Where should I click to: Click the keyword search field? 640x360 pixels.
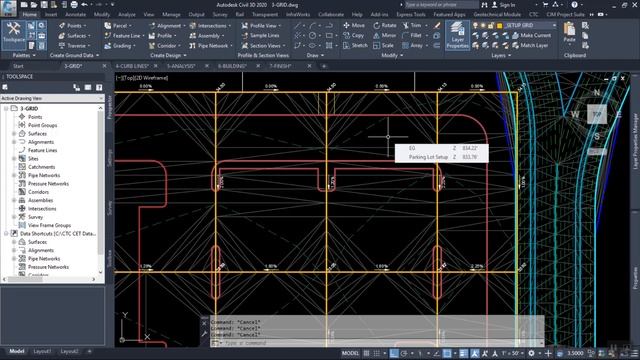point(442,5)
